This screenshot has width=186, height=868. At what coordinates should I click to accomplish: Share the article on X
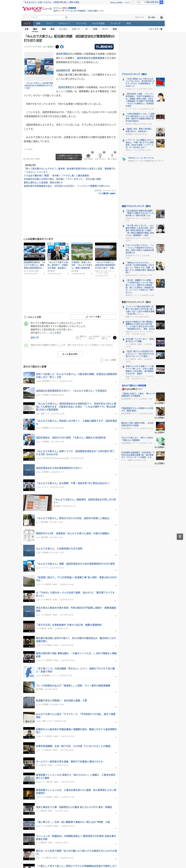coord(57,47)
